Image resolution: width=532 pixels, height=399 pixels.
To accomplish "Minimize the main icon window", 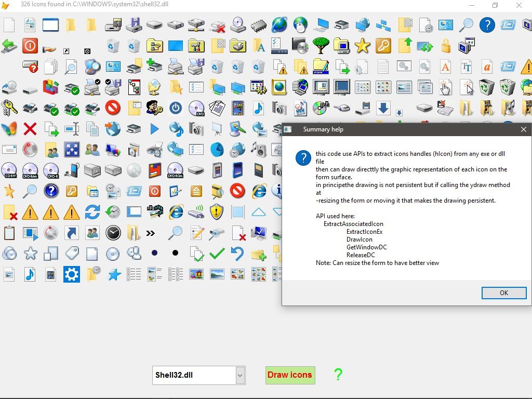I will pos(472,5).
